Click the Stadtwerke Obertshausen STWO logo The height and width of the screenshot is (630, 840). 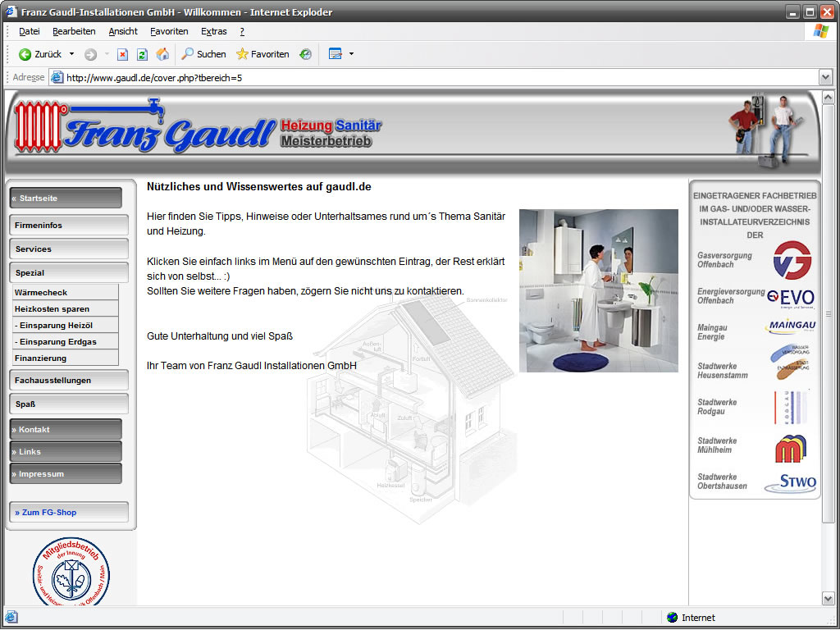point(790,482)
